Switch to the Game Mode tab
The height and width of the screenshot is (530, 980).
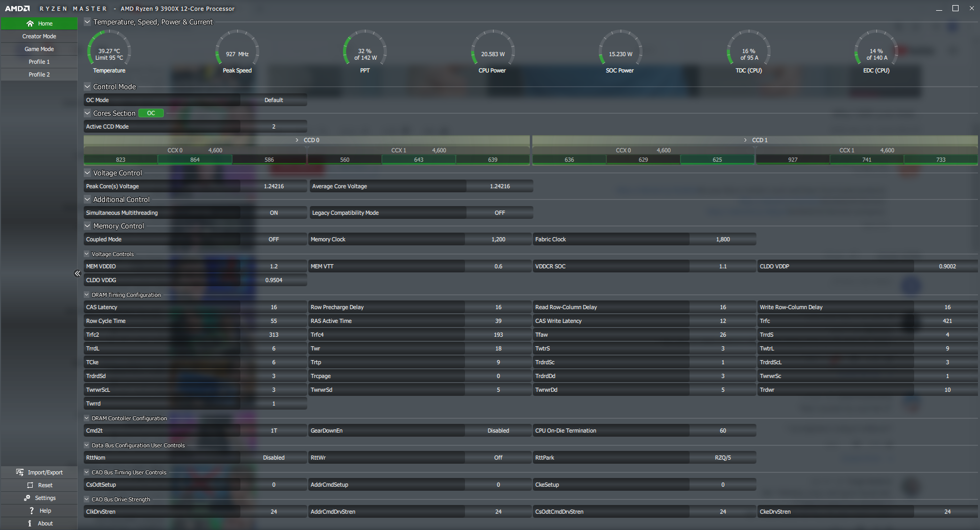(x=39, y=49)
